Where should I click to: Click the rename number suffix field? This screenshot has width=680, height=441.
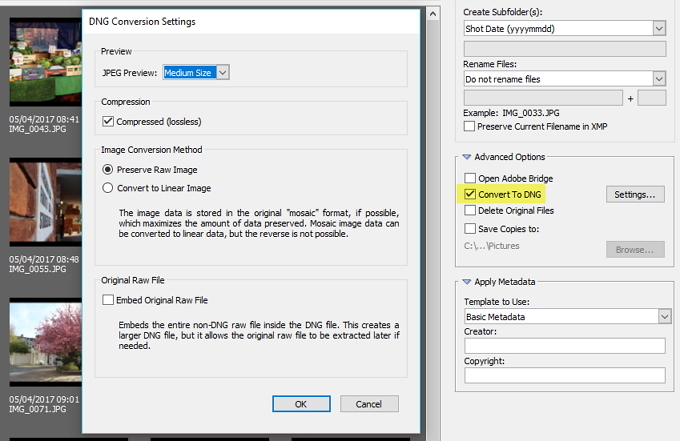[x=652, y=98]
